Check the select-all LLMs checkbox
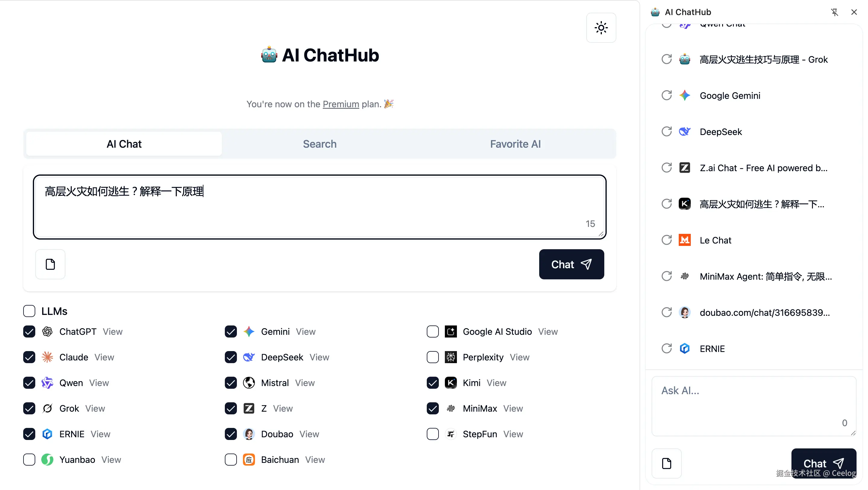The height and width of the screenshot is (490, 868). click(29, 311)
